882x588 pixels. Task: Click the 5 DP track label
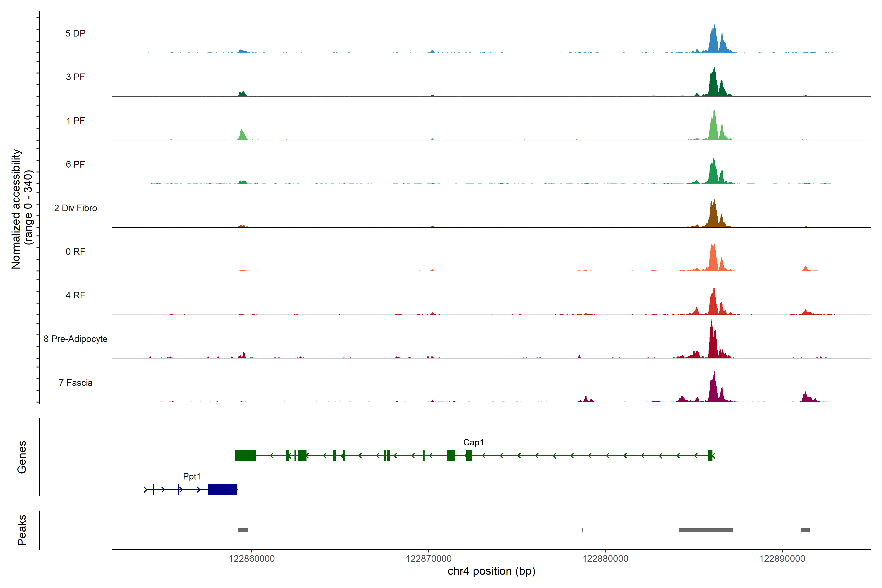pyautogui.click(x=75, y=33)
